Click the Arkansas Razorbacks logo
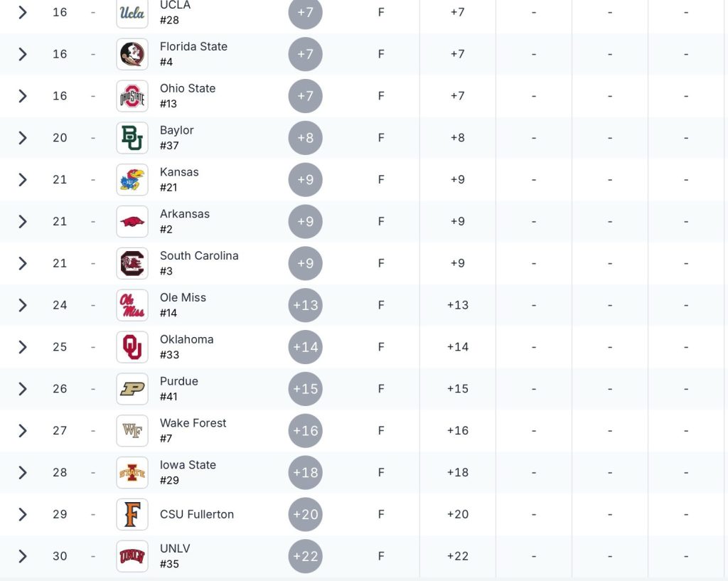Viewport: 728px width, 581px height. coord(132,221)
